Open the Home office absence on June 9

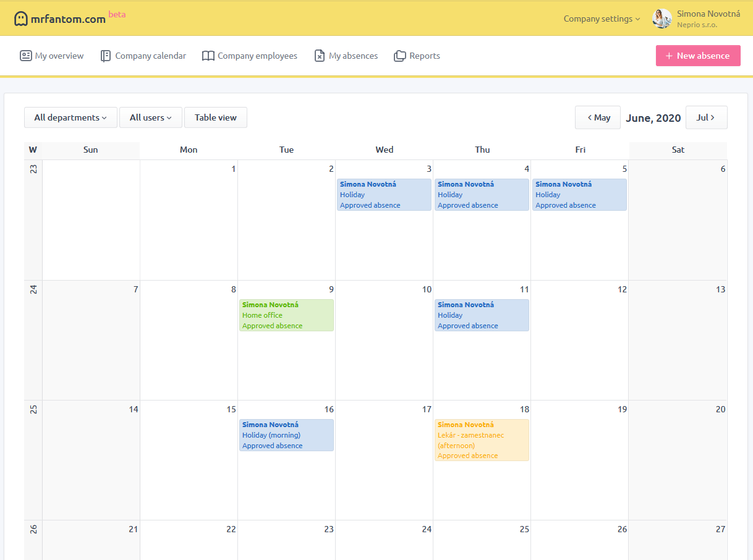pos(286,315)
